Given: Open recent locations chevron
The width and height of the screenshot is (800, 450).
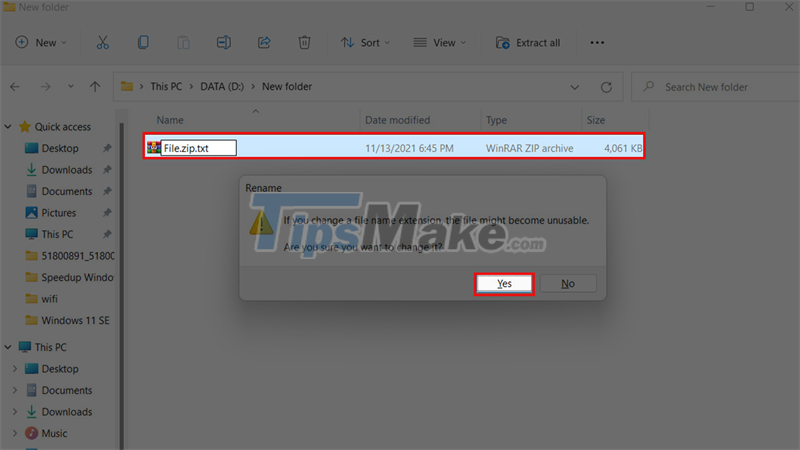Looking at the screenshot, I should click(x=71, y=87).
